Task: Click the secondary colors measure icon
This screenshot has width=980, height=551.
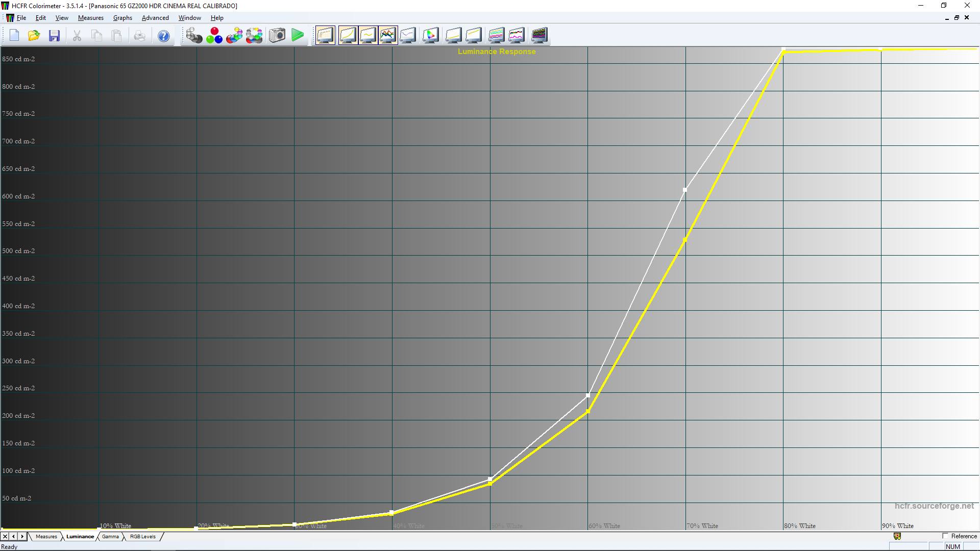Action: 234,35
